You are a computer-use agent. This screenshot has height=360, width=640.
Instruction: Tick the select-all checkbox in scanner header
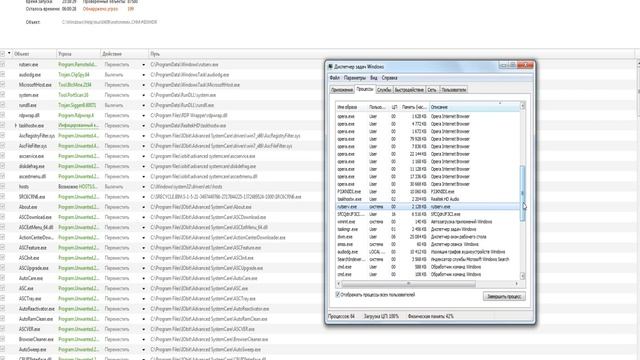click(2, 53)
